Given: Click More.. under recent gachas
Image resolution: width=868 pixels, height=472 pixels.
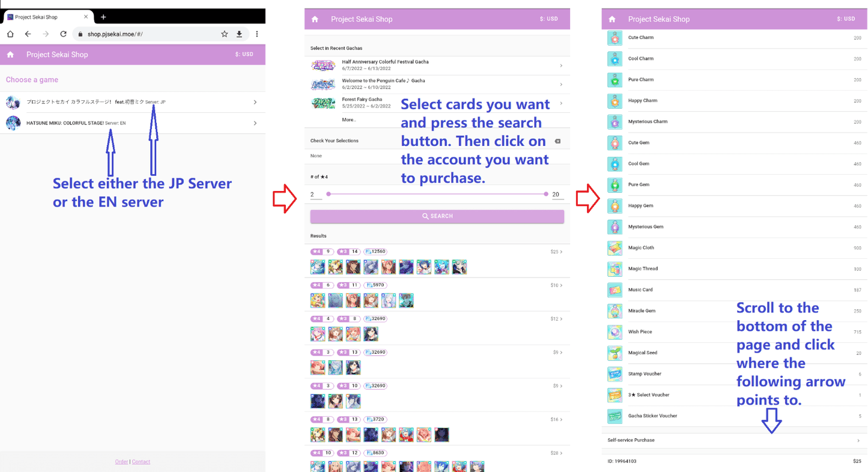Looking at the screenshot, I should point(348,120).
